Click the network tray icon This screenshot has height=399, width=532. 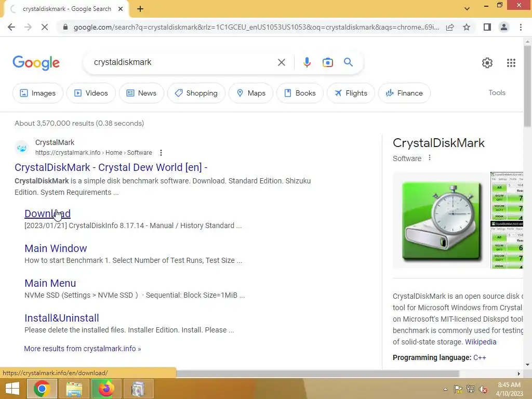pos(471,389)
